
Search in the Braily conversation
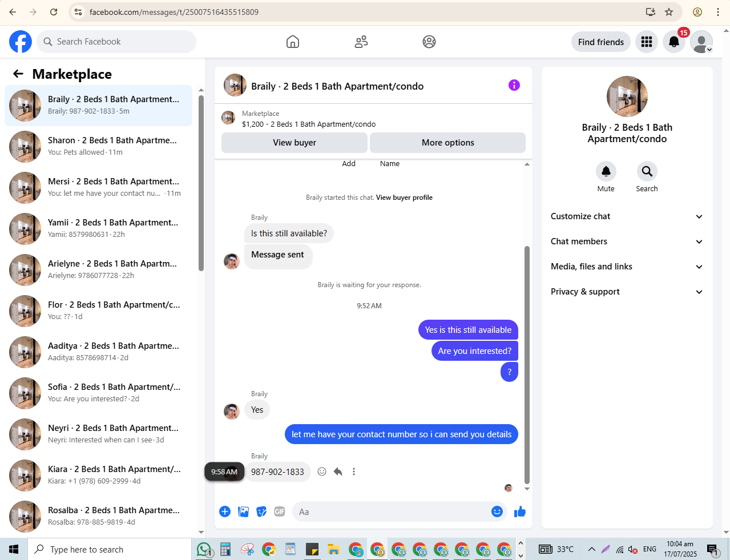pos(647,171)
